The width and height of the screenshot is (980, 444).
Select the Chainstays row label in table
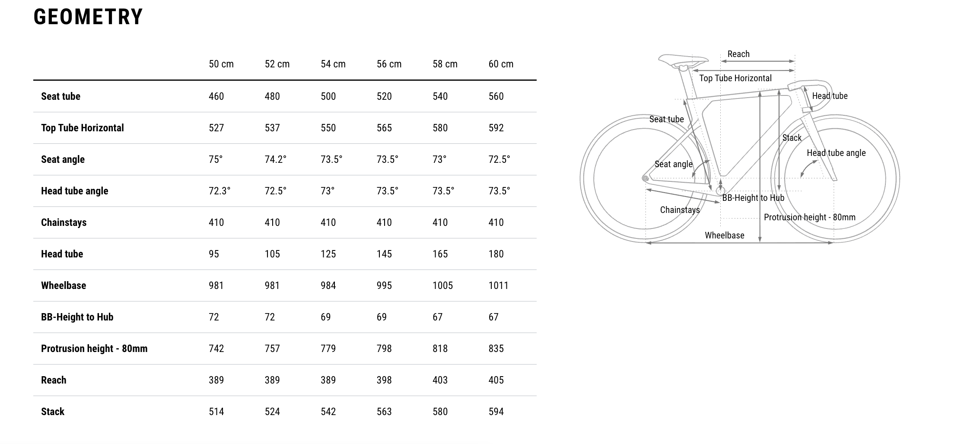click(x=64, y=222)
